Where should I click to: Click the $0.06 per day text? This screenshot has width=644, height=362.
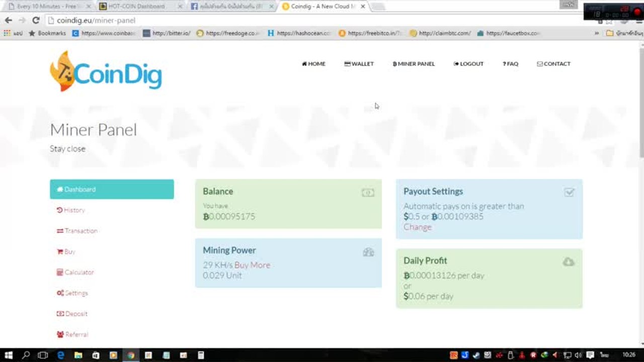428,296
